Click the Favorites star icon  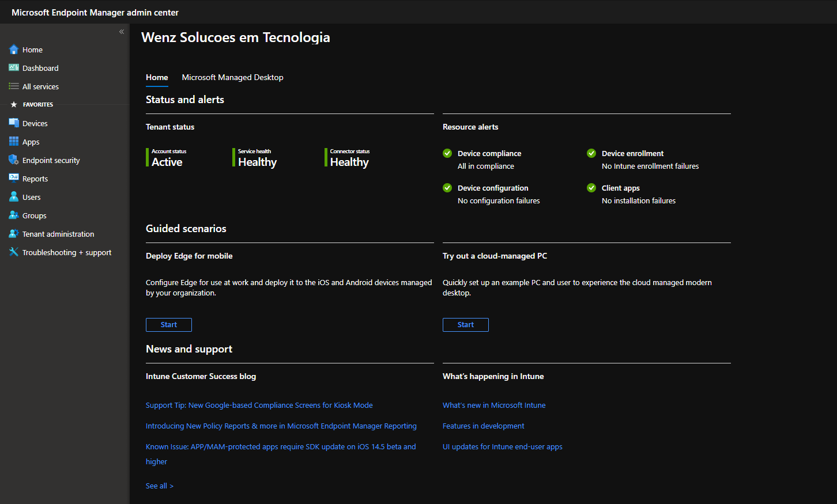pyautogui.click(x=14, y=105)
